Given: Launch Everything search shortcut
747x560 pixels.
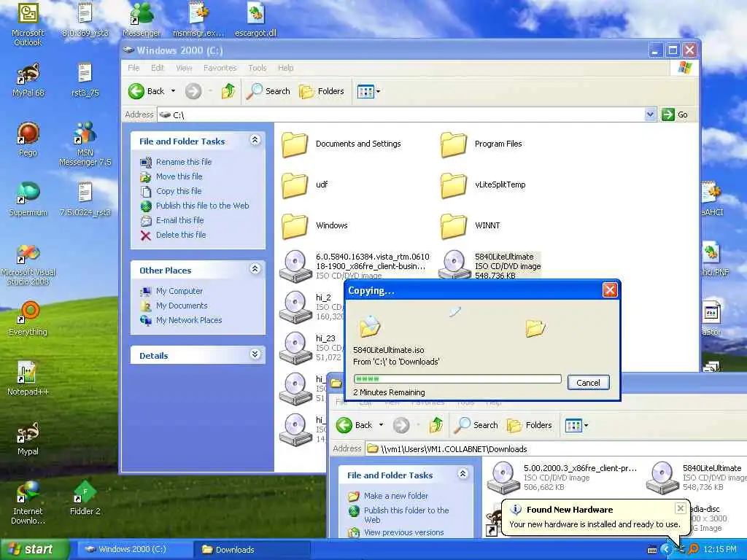Looking at the screenshot, I should click(28, 319).
